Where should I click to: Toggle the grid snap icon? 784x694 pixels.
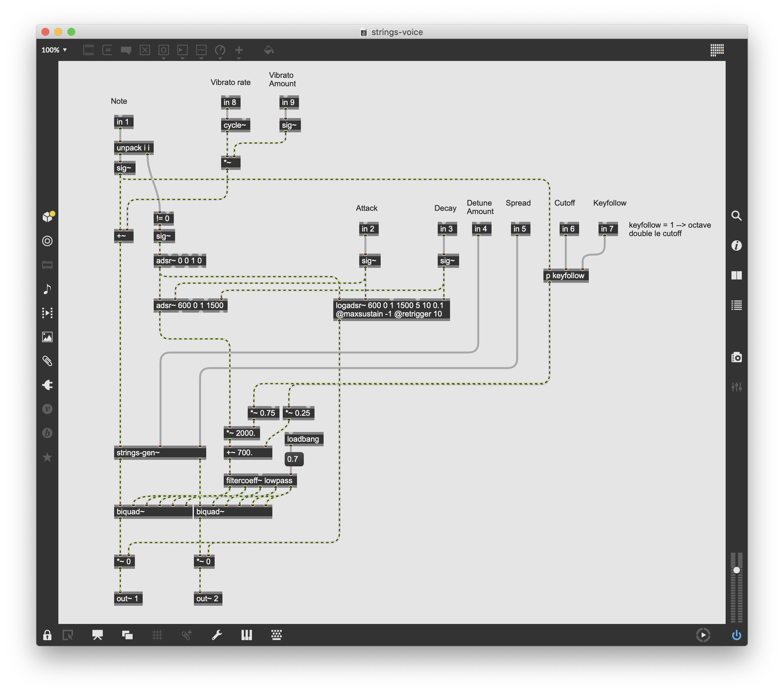tap(157, 635)
